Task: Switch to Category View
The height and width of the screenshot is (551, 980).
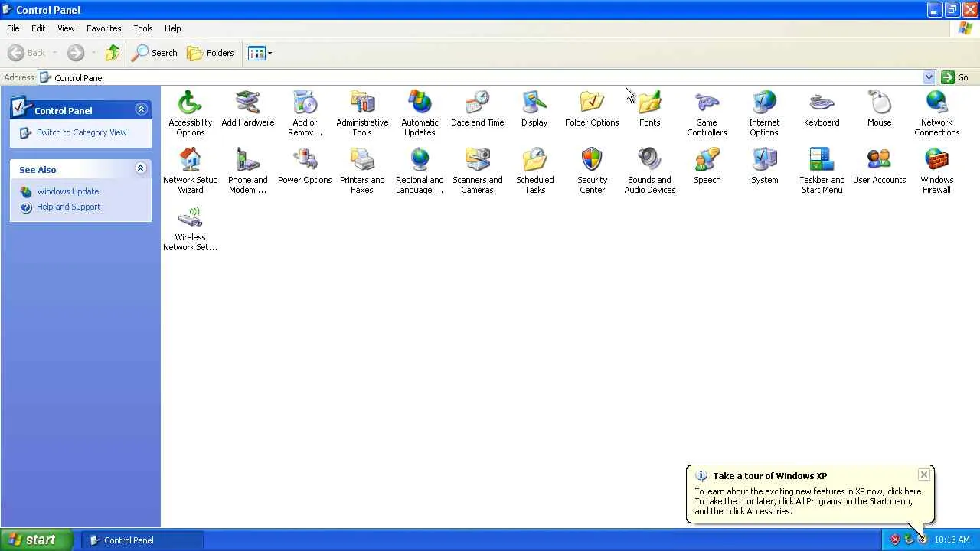Action: [x=82, y=132]
